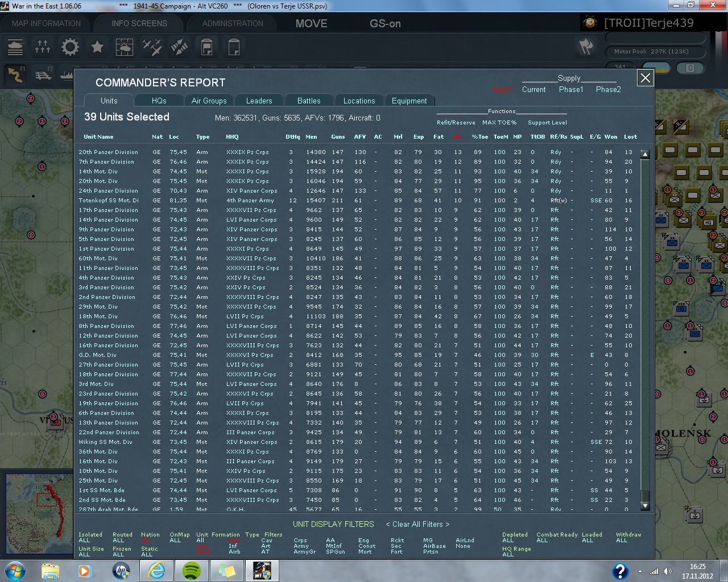
Task: Select Phase1 supply option
Action: 571,89
